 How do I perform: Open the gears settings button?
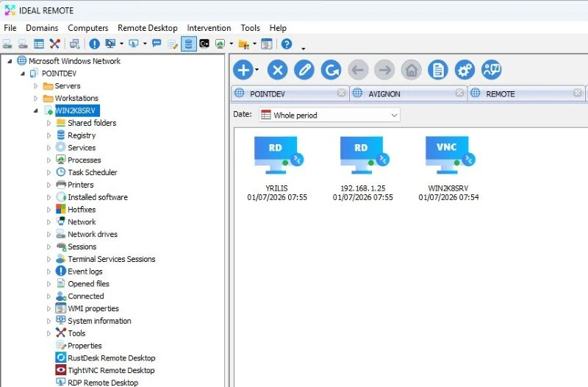(x=465, y=70)
